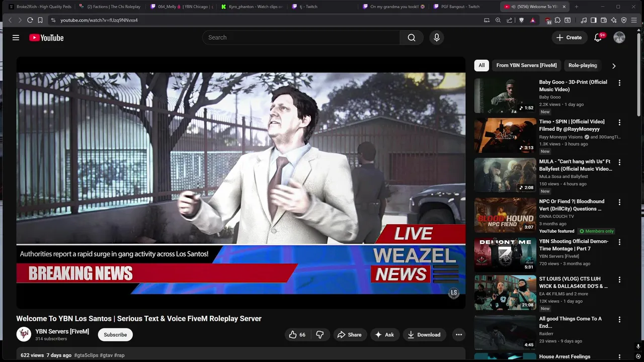Open YBN Shooting Demon-Time Montage thumbnail
The image size is (644, 362).
(x=505, y=254)
